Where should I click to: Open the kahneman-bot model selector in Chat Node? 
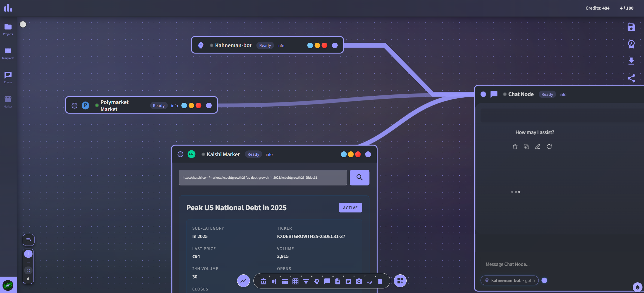[x=509, y=280]
